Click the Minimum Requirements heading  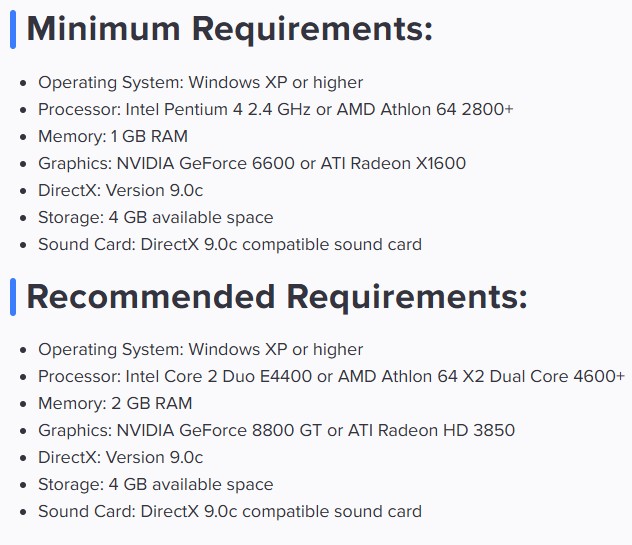[x=229, y=30]
